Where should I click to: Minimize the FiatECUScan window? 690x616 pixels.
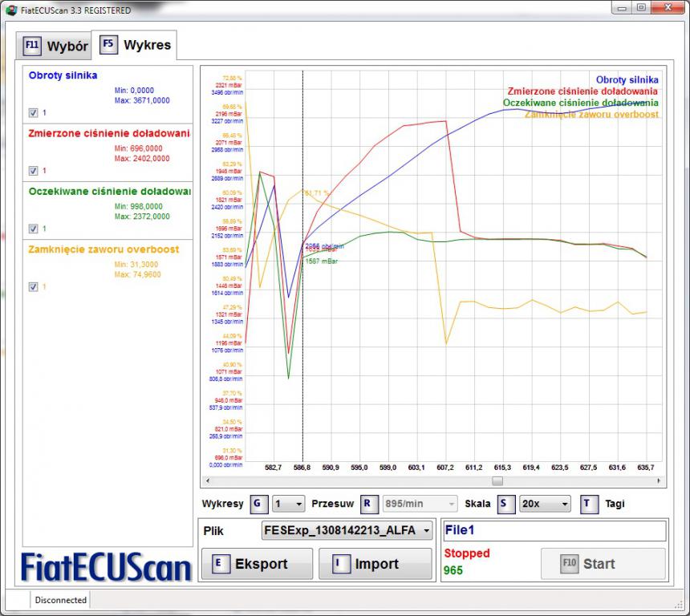click(622, 7)
